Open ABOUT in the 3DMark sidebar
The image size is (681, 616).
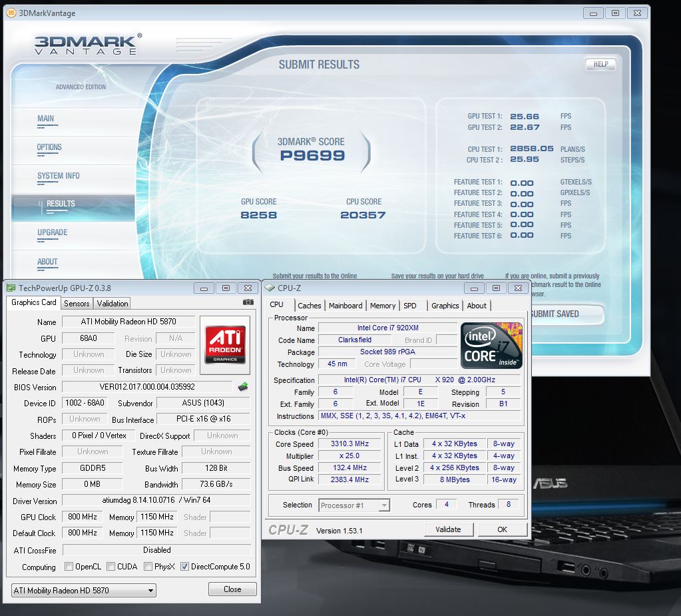47,262
